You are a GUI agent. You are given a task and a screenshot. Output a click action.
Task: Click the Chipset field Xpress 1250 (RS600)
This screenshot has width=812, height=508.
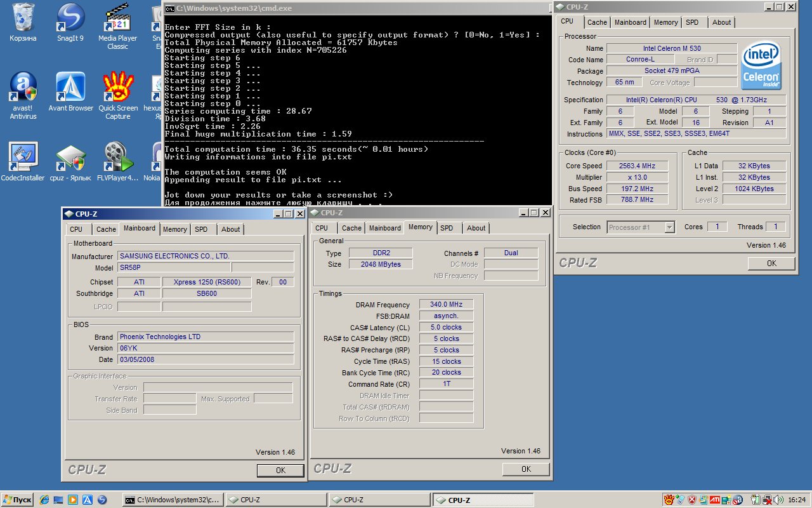[207, 282]
